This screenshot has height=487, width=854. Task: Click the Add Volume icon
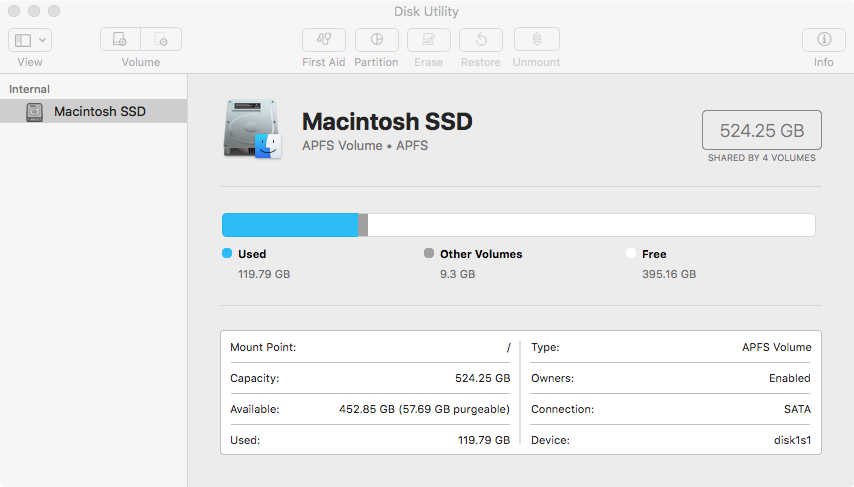[x=120, y=39]
